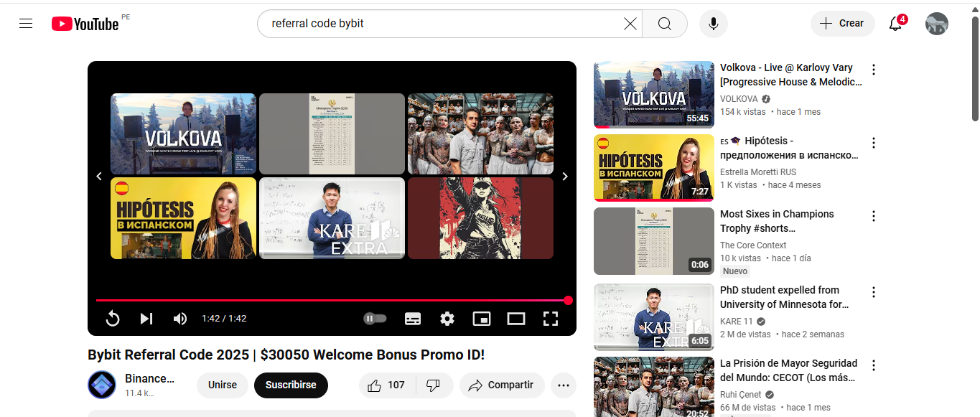Click Estrella Moretti RUS channel name
The width and height of the screenshot is (980, 417).
(x=758, y=172)
